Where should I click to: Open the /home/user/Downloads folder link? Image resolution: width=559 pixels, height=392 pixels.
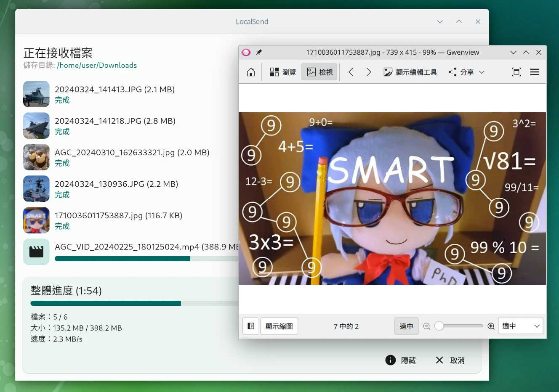(97, 65)
